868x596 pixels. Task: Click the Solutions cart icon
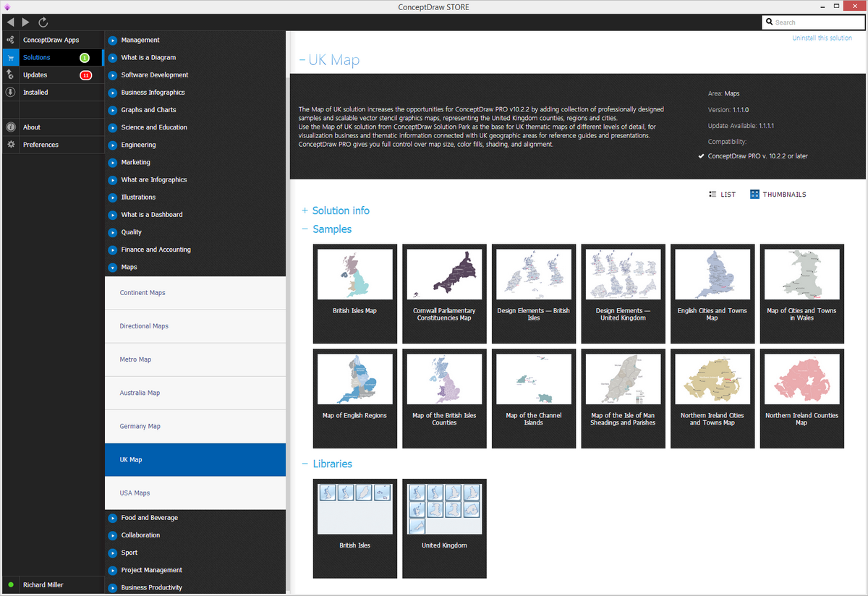pyautogui.click(x=10, y=58)
